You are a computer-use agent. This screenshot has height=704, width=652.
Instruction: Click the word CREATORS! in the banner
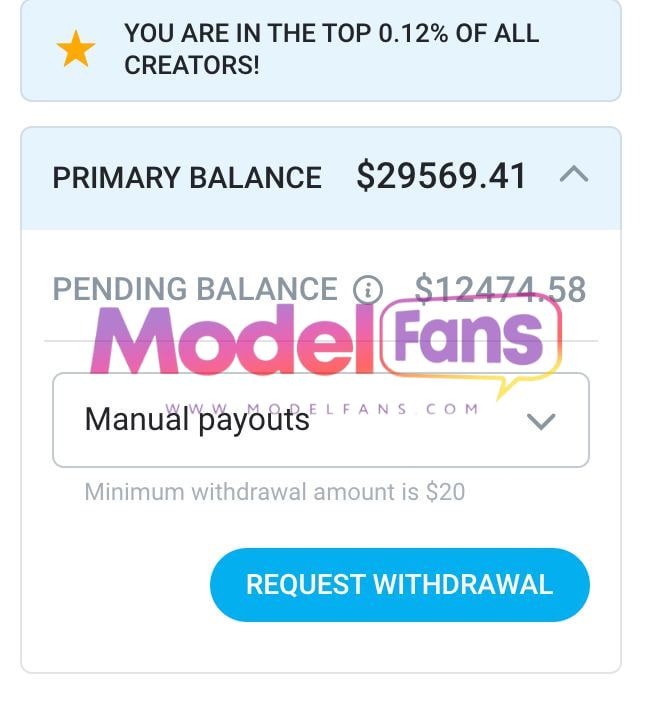[x=192, y=65]
